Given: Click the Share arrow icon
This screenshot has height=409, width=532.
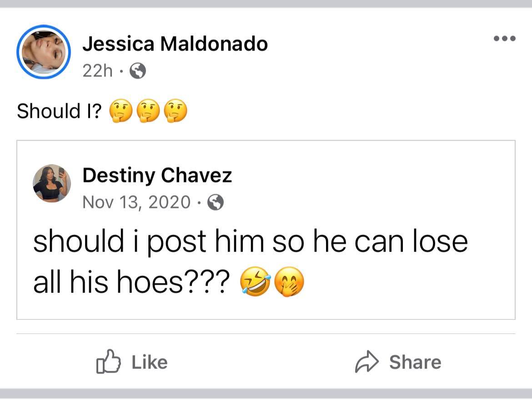Looking at the screenshot, I should 367,362.
